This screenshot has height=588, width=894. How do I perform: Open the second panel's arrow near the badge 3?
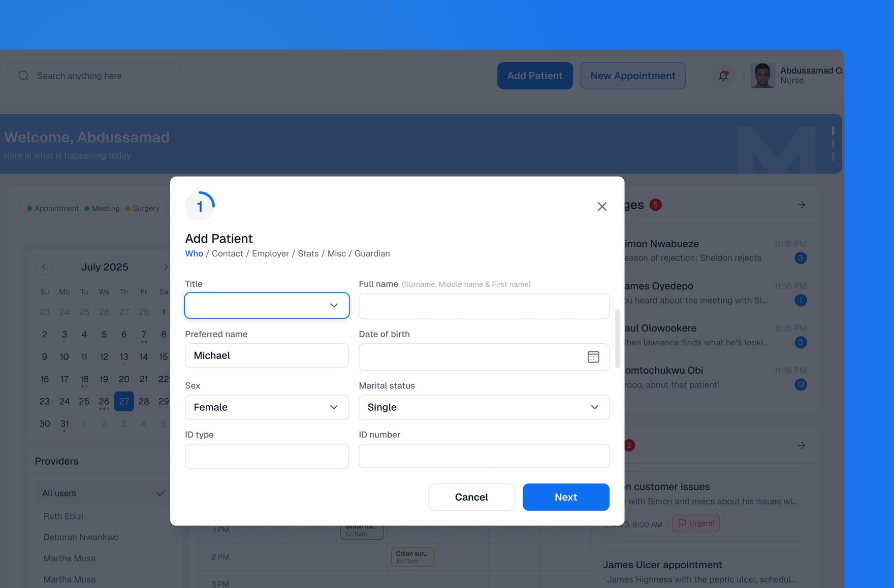coord(802,445)
